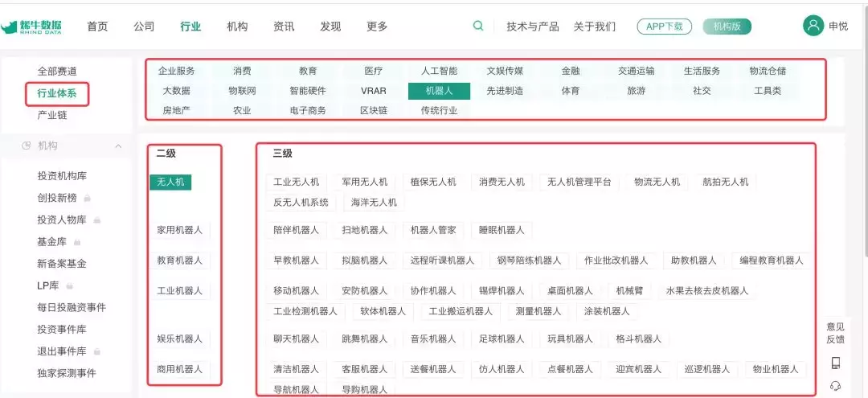Open 新备案基金 sidebar entry
Image resolution: width=868 pixels, height=398 pixels.
[62, 264]
